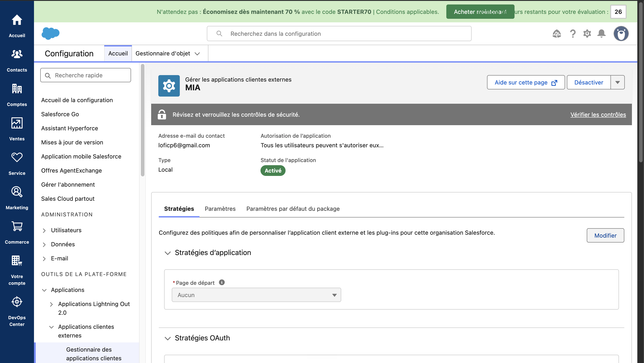Open the Service heart icon
This screenshot has width=644, height=363.
17,157
